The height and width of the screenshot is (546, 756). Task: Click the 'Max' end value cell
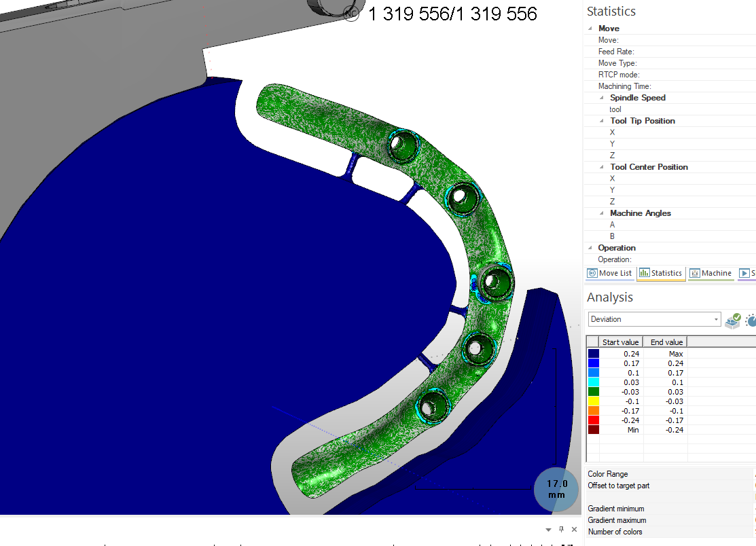point(666,354)
